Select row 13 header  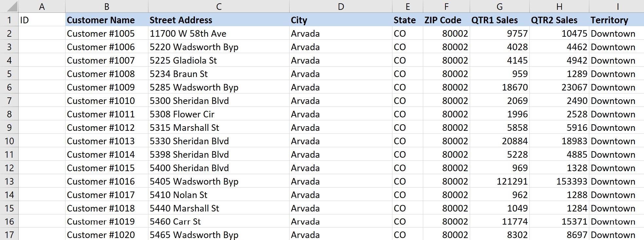pyautogui.click(x=9, y=181)
